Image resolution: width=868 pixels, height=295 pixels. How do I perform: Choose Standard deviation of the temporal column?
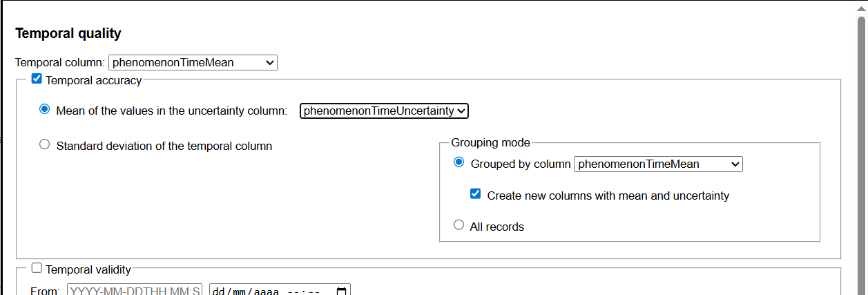(x=45, y=144)
